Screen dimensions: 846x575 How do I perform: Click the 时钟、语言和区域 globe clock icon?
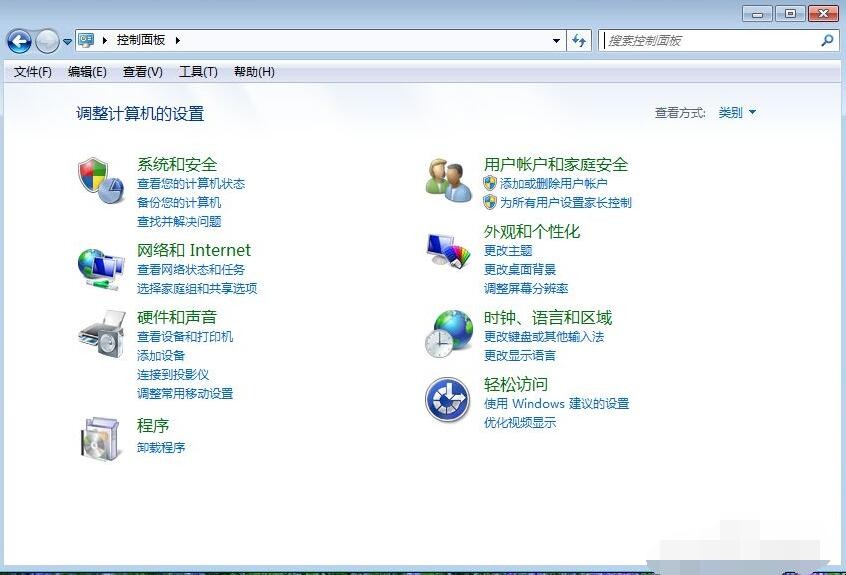(x=448, y=334)
